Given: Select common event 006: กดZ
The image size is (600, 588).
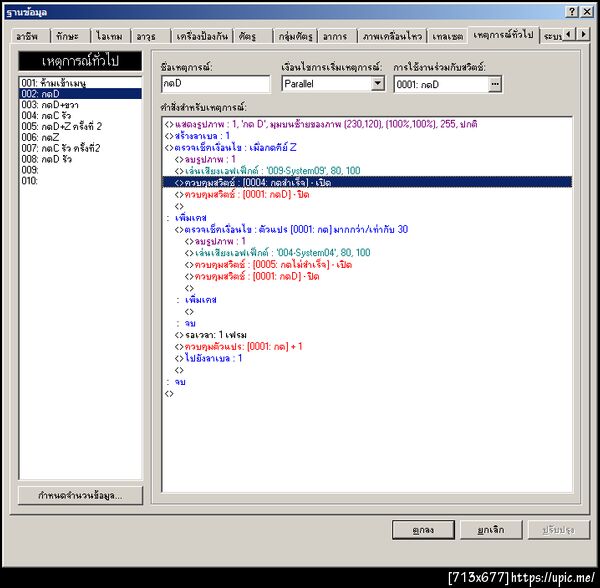Looking at the screenshot, I should 80,137.
